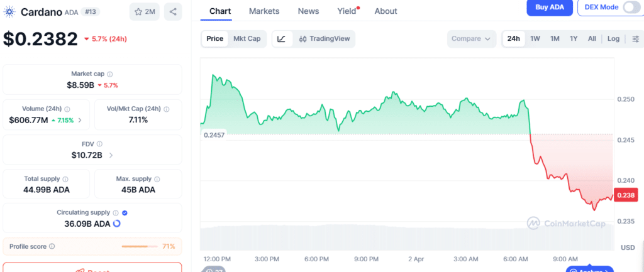Viewport: 644px width, 272px height.
Task: Switch to the Yield tab
Action: coord(347,11)
